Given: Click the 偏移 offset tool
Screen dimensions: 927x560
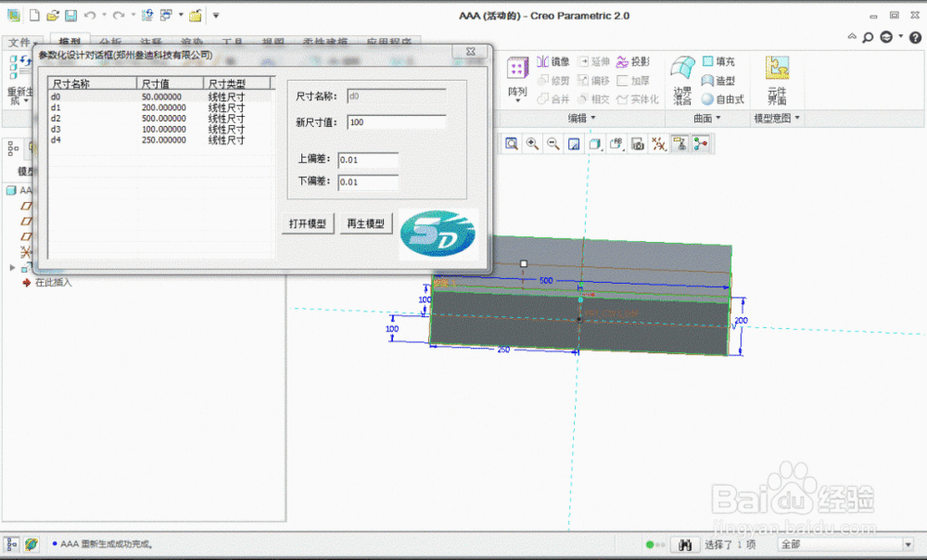Looking at the screenshot, I should (x=593, y=81).
